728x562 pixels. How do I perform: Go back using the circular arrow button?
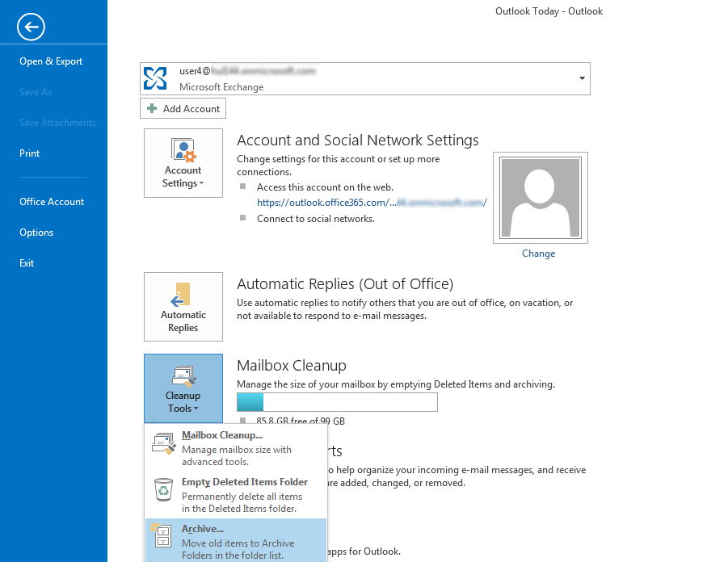31,27
